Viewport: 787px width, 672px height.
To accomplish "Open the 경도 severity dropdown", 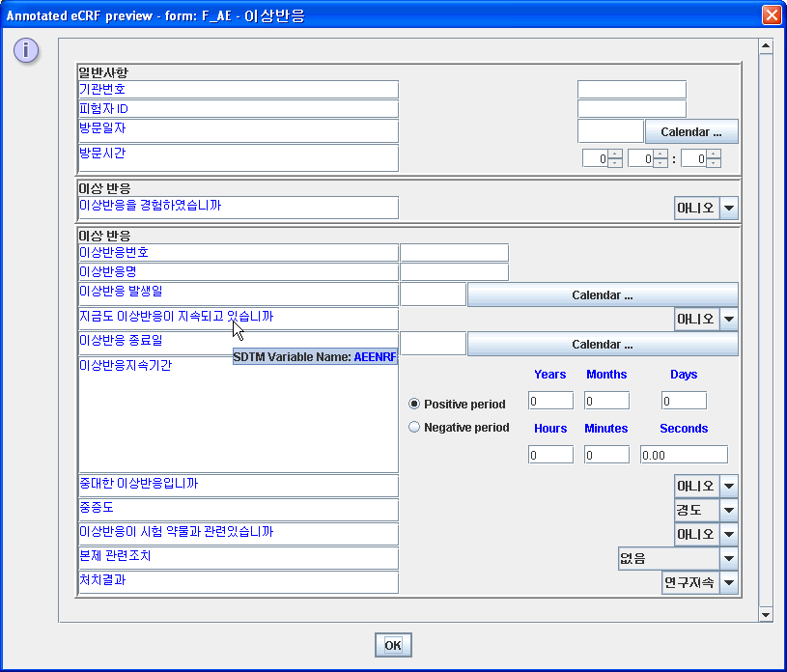I will (729, 510).
